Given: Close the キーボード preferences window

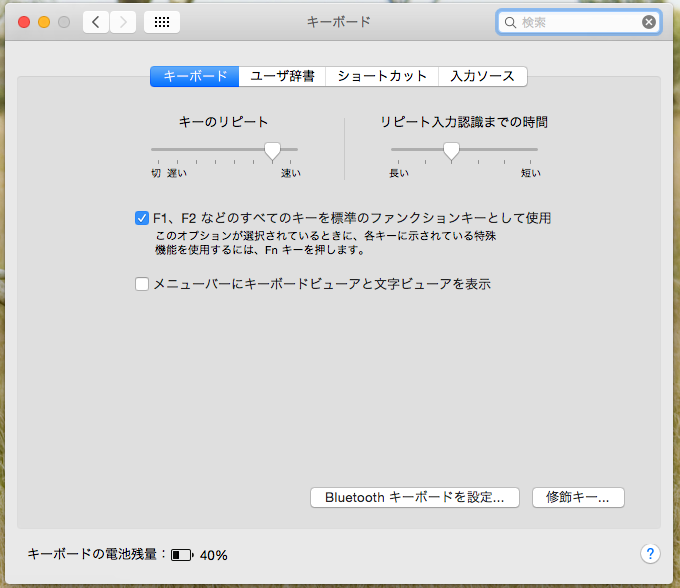Looking at the screenshot, I should 24,22.
